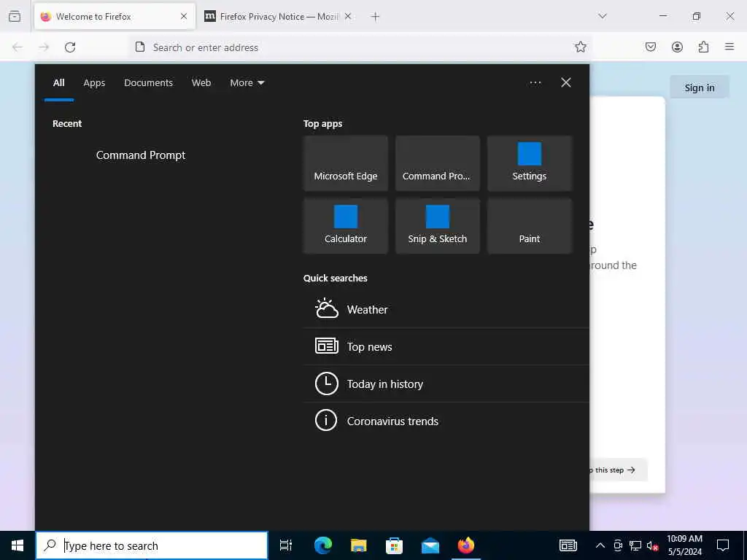Reload the current Firefox page

click(70, 47)
